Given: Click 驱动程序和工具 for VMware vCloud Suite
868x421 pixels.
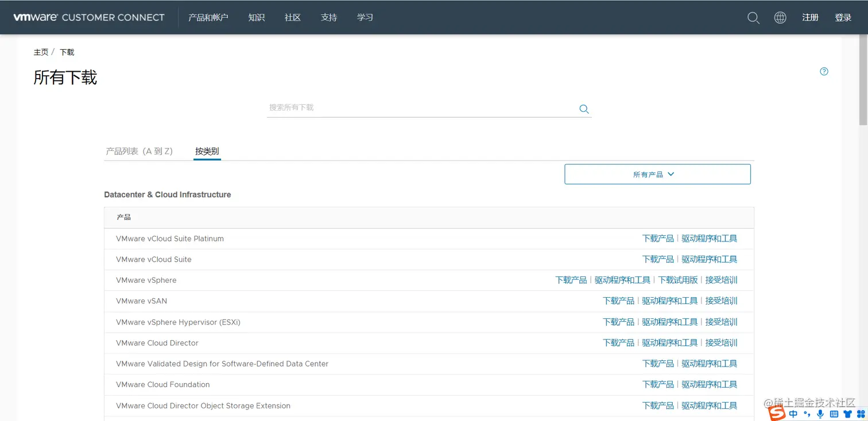Looking at the screenshot, I should tap(710, 259).
